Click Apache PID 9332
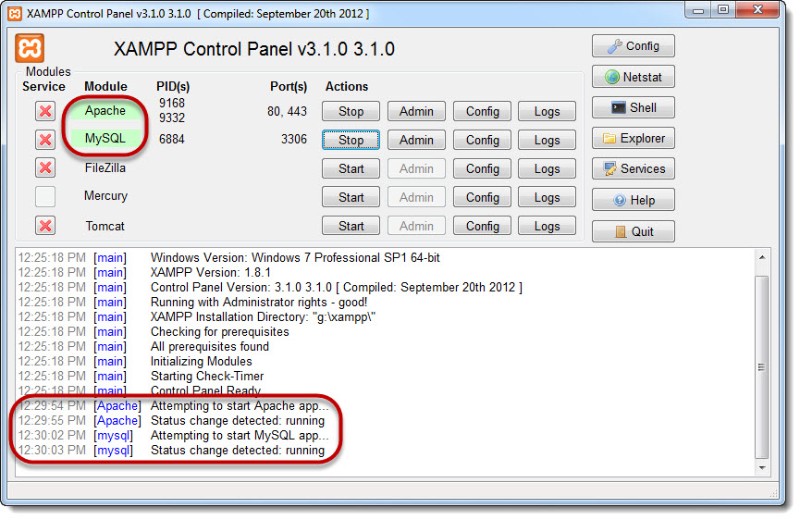 [x=171, y=118]
